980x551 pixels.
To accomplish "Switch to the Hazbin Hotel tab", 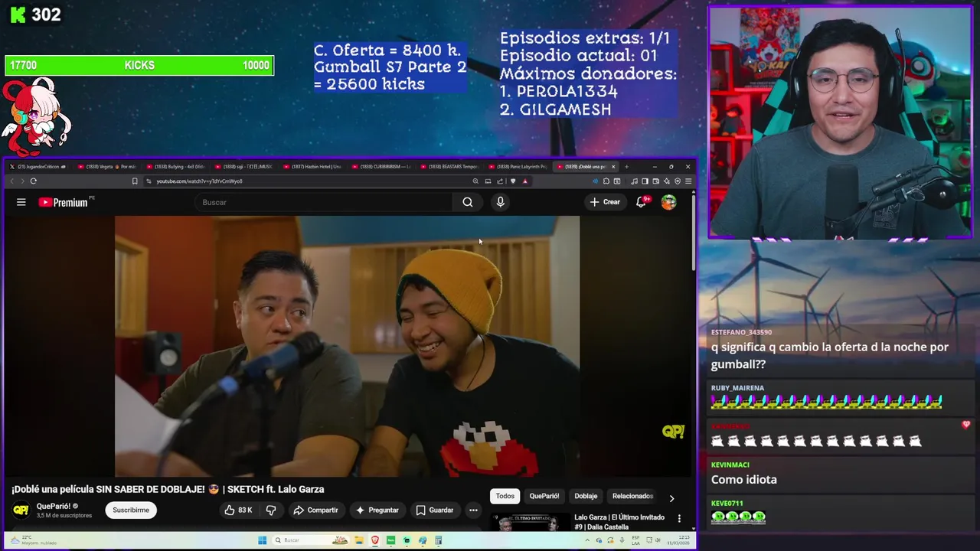I will pyautogui.click(x=311, y=166).
